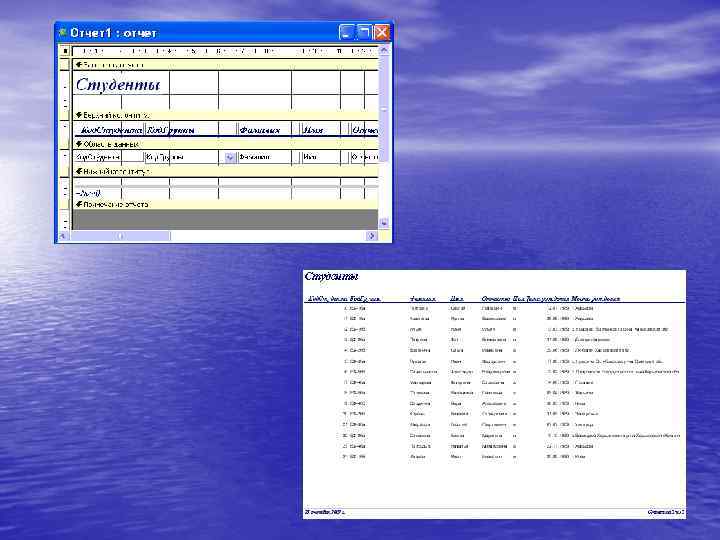Select the Нижний колонтитул section bar

coord(225,172)
